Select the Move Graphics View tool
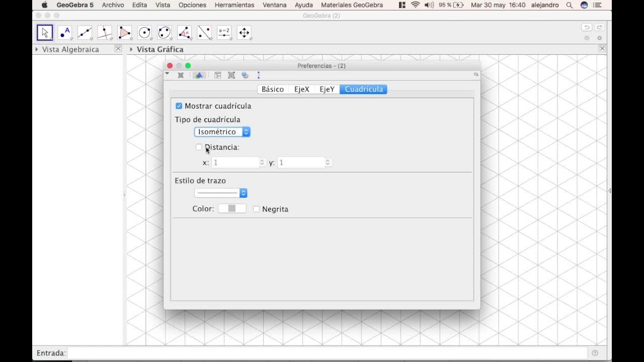Image resolution: width=644 pixels, height=362 pixels. coord(244,33)
